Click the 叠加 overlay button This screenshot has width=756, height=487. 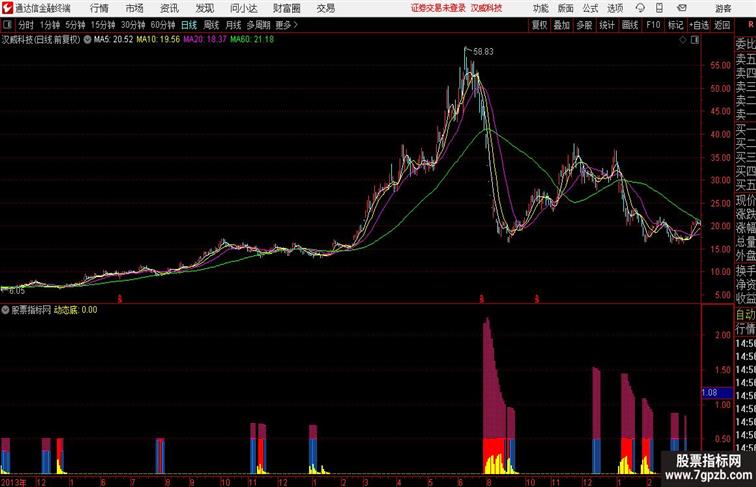pos(562,25)
